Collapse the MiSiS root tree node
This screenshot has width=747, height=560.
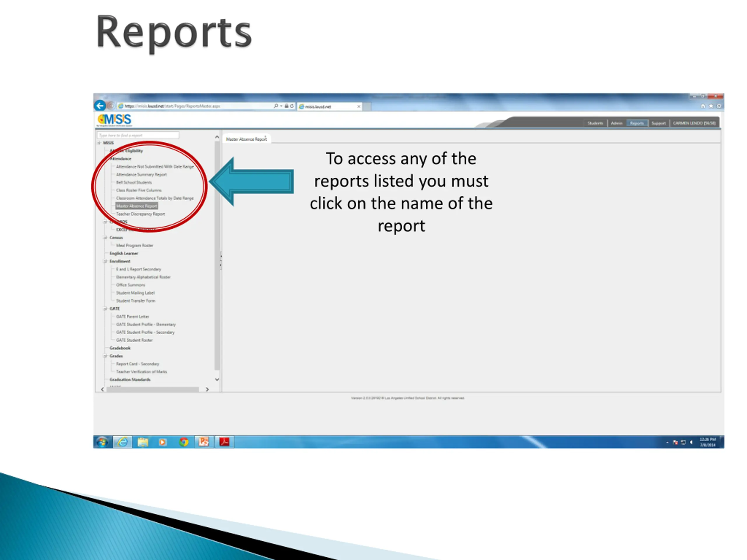coord(99,143)
